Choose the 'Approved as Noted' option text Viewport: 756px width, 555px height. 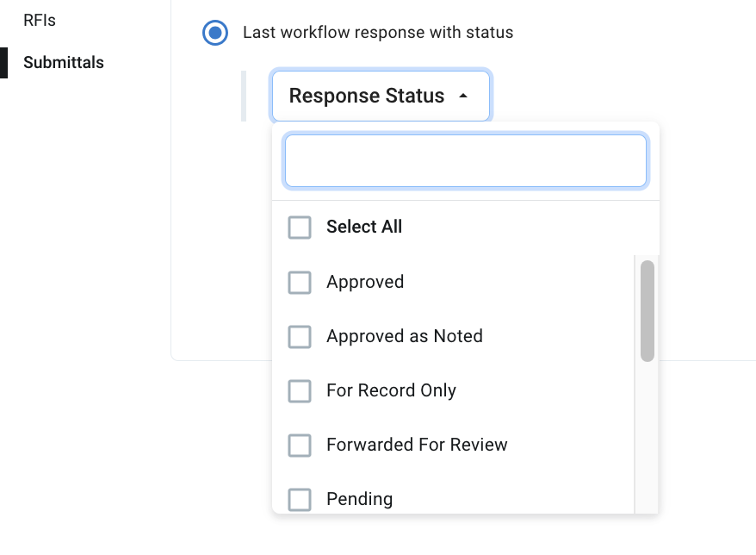[x=405, y=337]
